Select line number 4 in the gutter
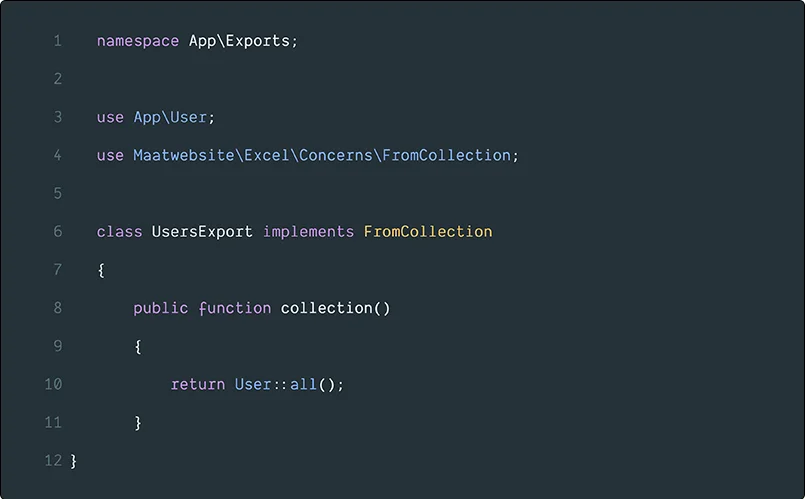The width and height of the screenshot is (805, 499). 57,155
